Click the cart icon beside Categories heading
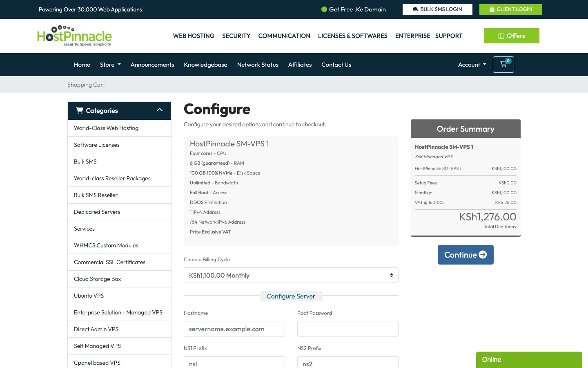This screenshot has width=588, height=368. coord(80,110)
